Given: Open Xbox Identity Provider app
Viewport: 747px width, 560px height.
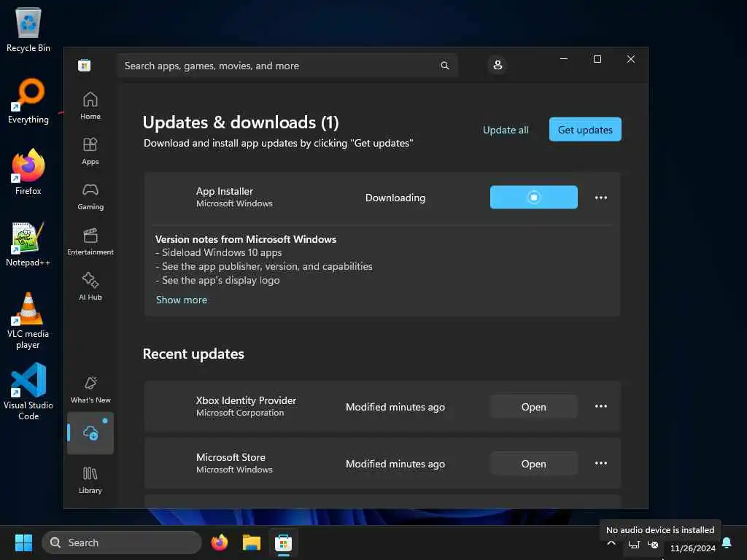Looking at the screenshot, I should coord(533,407).
